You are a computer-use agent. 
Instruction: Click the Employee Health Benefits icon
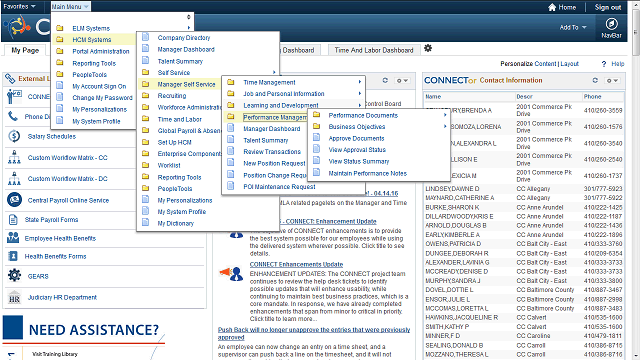click(x=13, y=238)
